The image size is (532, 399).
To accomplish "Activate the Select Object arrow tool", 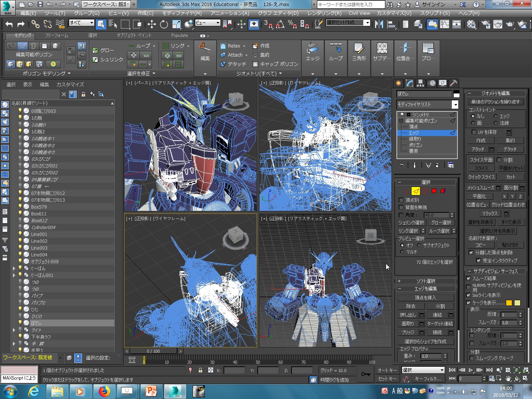I will (x=101, y=24).
